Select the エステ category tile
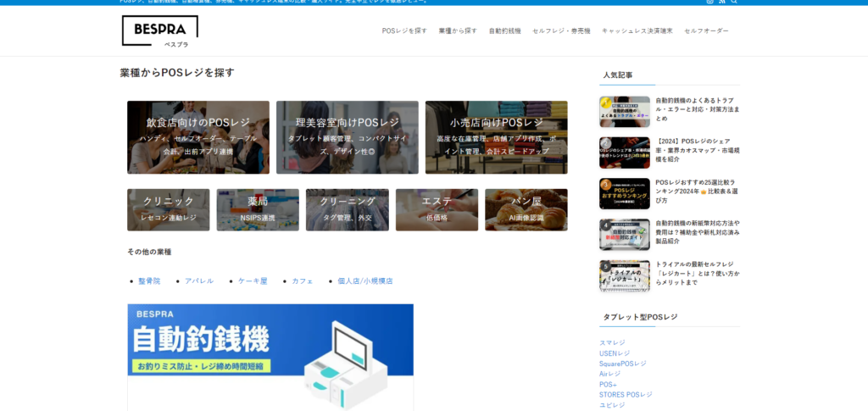 (x=437, y=209)
